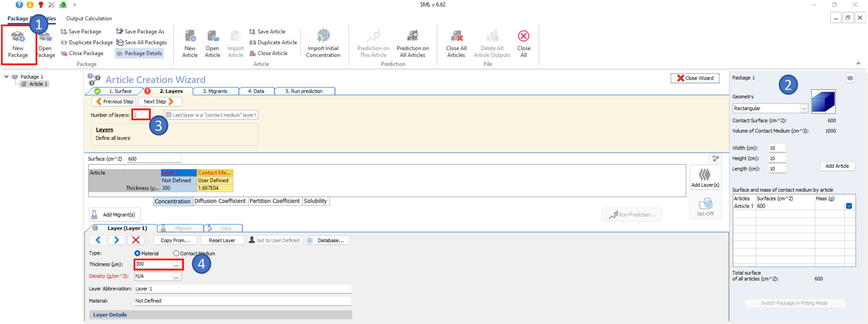Collapse the Package 1 tree node
This screenshot has height=324, width=868.
click(6, 77)
